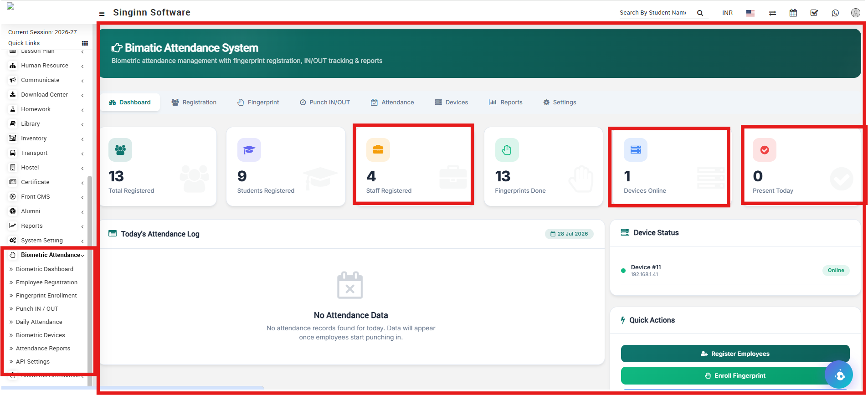Open Attendance Reports sidebar link
The height and width of the screenshot is (395, 868).
point(43,349)
